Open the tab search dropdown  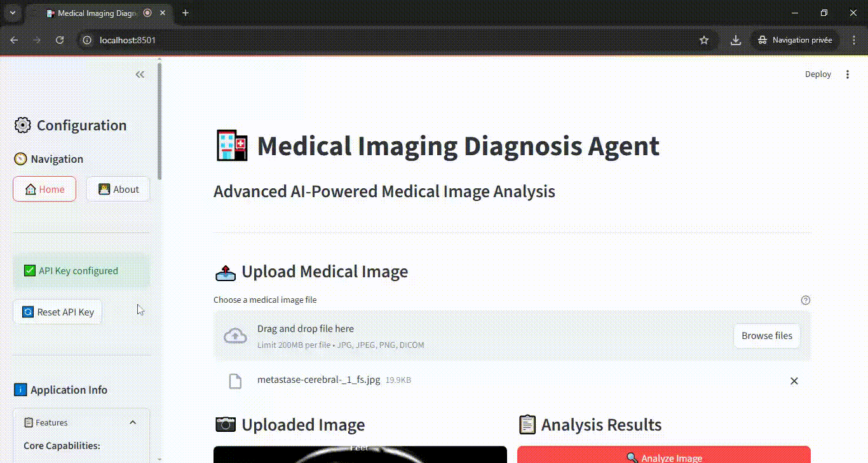coord(11,13)
